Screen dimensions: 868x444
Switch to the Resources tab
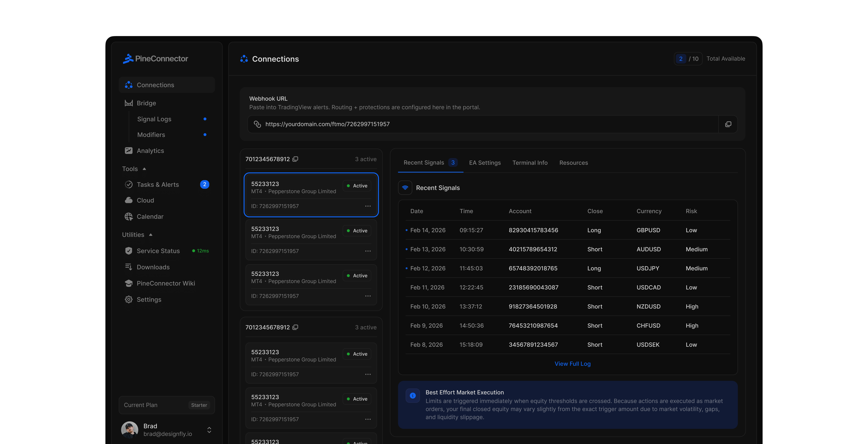coord(573,163)
